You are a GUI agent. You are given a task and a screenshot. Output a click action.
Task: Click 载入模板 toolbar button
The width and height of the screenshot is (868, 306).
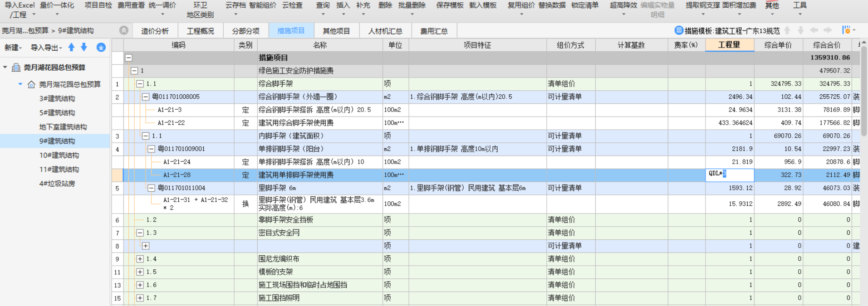tap(483, 5)
